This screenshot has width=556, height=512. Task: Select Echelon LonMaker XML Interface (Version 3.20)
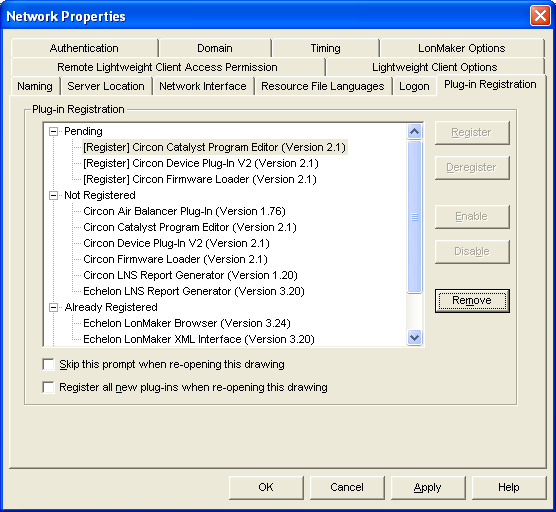199,339
